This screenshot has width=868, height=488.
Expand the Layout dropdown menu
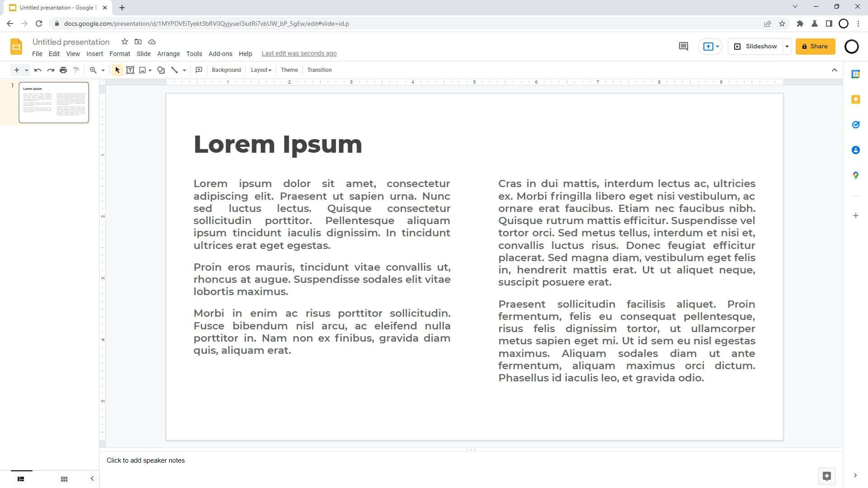click(x=261, y=70)
